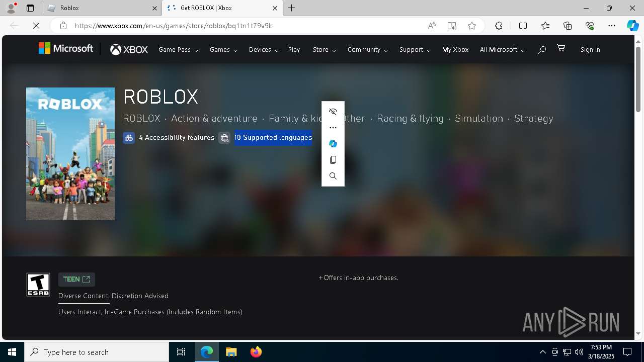Viewport: 644px width, 362px height.
Task: Expand the Community menu
Action: click(x=368, y=50)
